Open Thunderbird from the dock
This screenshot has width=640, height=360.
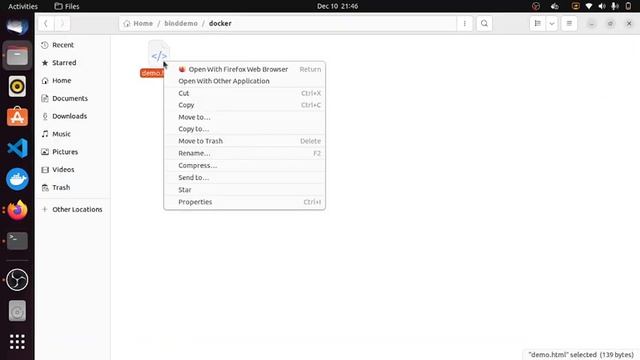pos(17,26)
